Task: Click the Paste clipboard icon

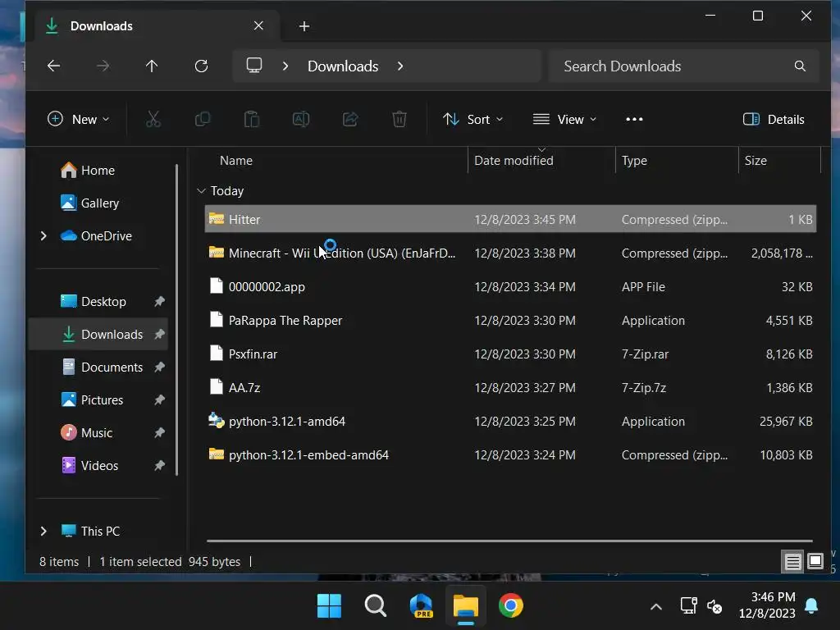Action: click(x=252, y=119)
